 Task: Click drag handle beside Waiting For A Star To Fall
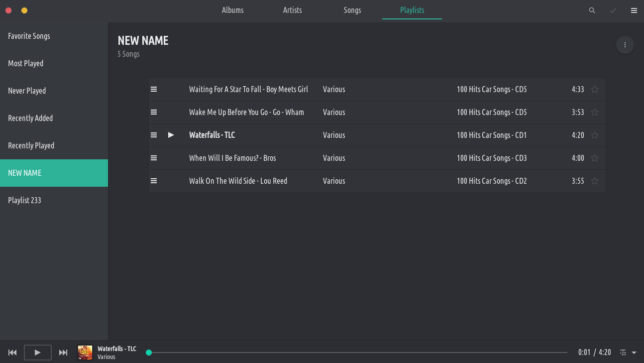click(154, 89)
